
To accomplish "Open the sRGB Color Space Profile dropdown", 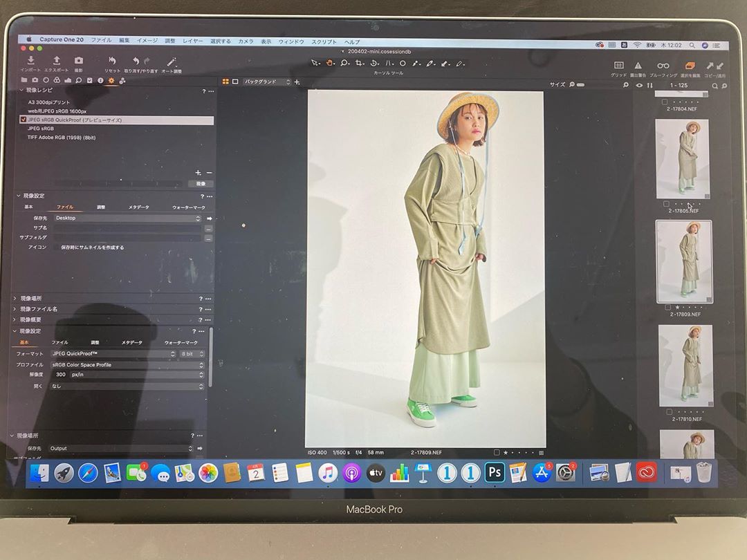I will [x=129, y=364].
